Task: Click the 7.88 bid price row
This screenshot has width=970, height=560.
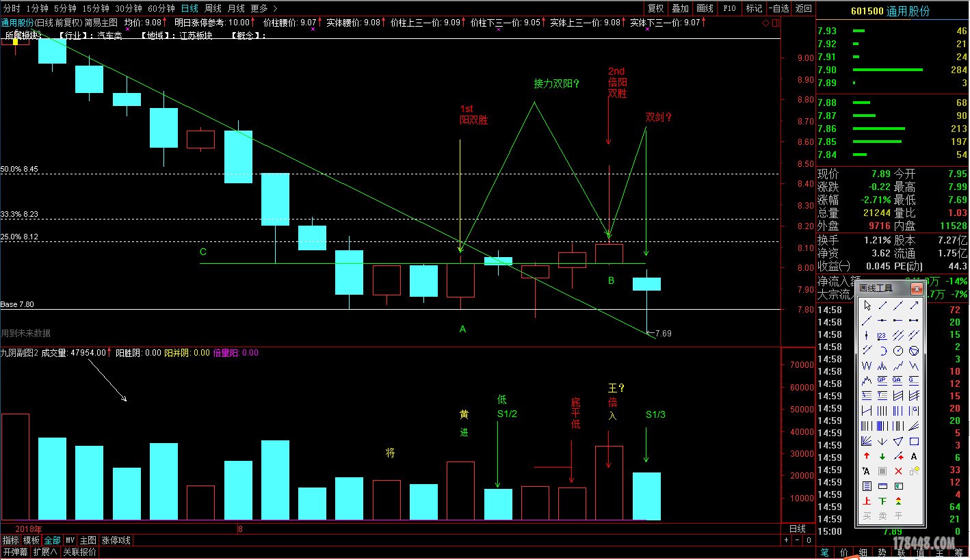Action: pos(893,103)
